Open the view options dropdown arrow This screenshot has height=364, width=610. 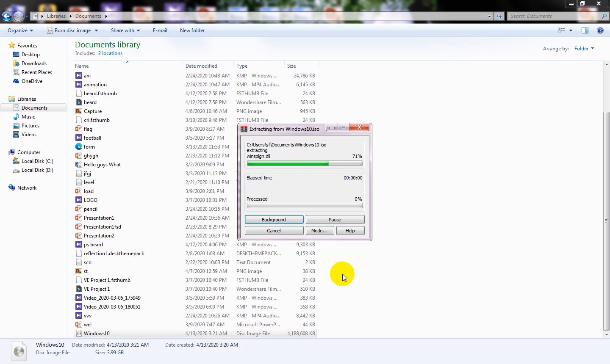pyautogui.click(x=571, y=30)
